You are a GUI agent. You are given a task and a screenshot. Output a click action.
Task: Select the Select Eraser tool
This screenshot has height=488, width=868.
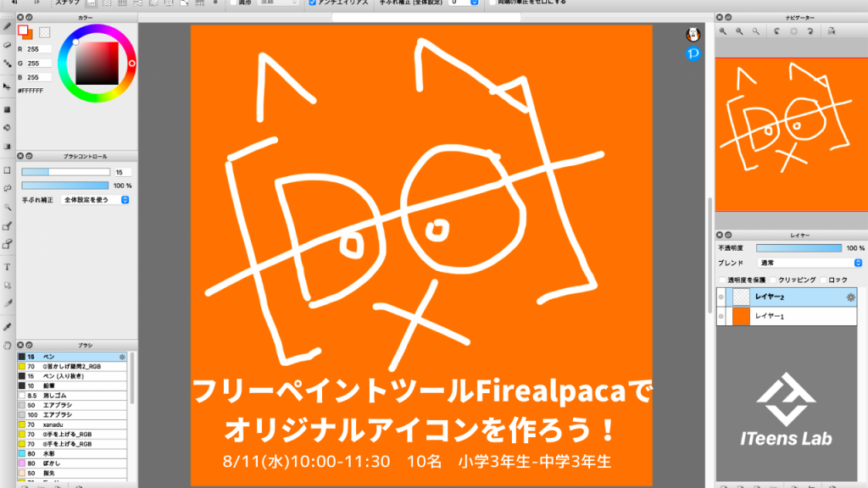(x=7, y=244)
